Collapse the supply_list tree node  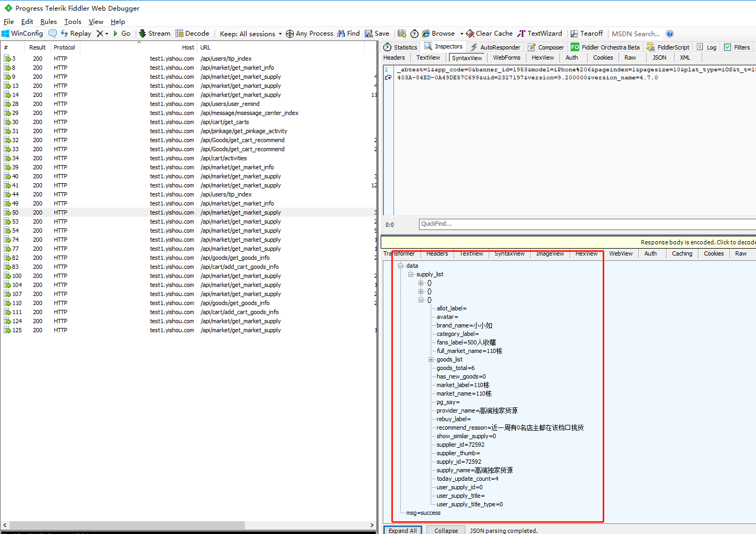click(410, 274)
